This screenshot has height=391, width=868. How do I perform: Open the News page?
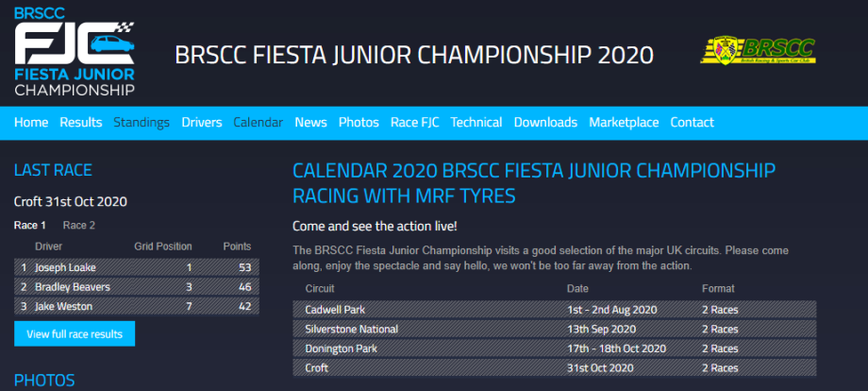click(x=310, y=123)
